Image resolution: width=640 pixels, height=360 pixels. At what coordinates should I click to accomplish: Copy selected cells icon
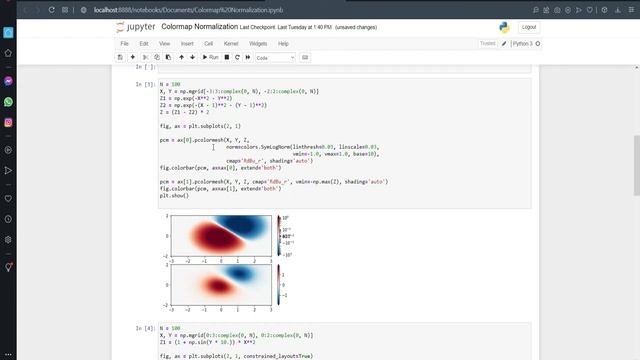[x=157, y=58]
